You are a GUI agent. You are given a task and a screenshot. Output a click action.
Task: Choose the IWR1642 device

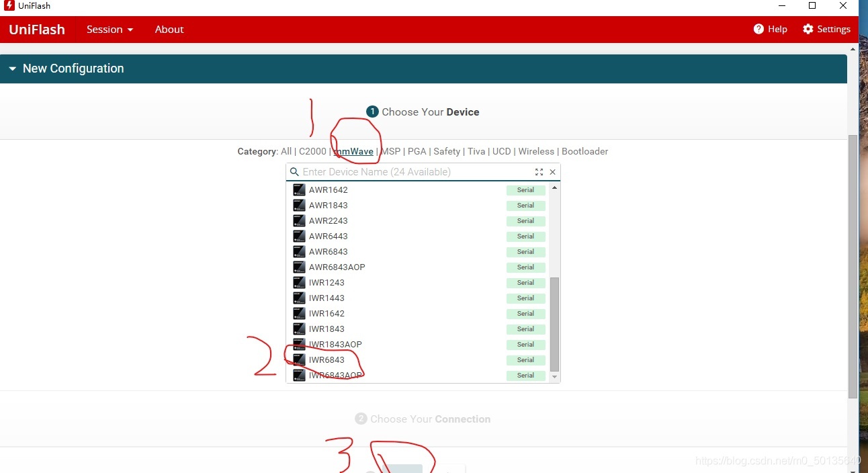tap(419, 314)
